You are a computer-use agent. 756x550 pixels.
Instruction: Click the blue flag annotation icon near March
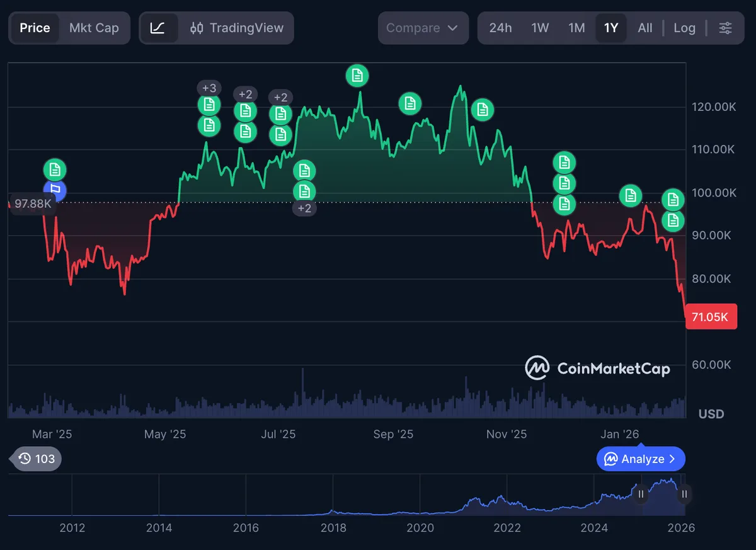55,191
